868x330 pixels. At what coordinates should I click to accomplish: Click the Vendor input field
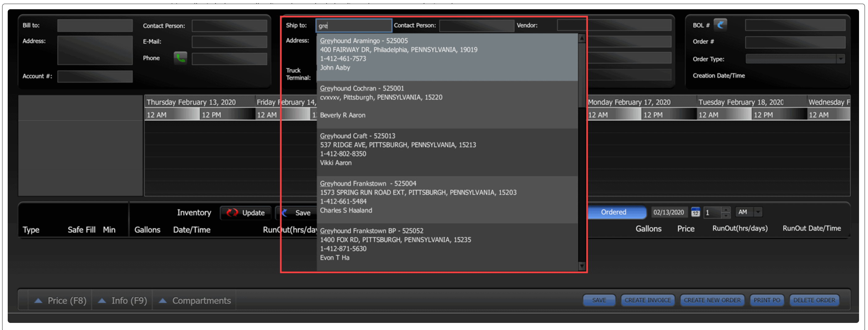pyautogui.click(x=614, y=25)
